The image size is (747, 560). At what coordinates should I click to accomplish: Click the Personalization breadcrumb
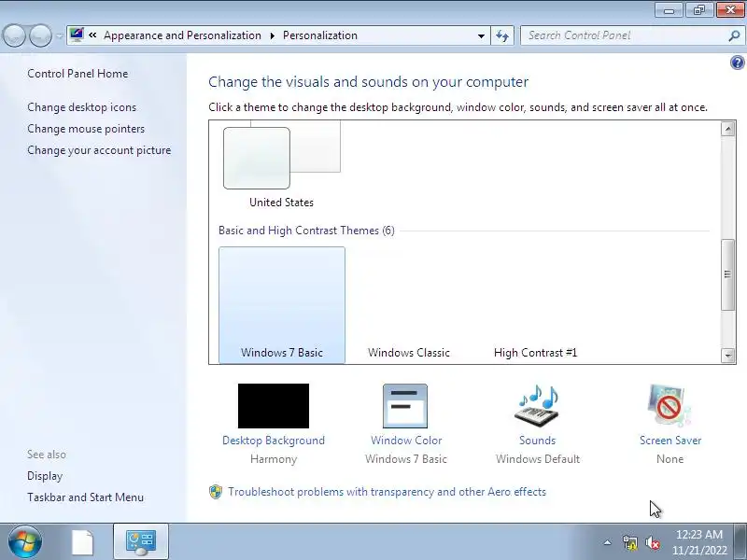(320, 35)
